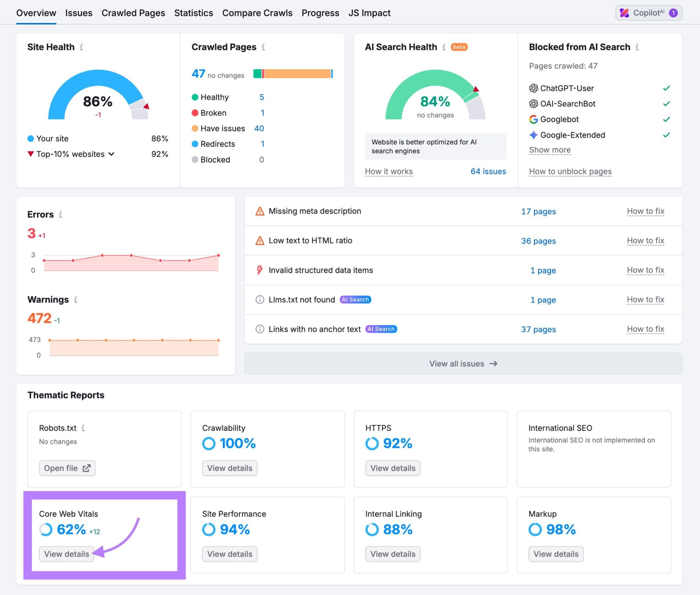View details for Core Web Vitals

(66, 554)
